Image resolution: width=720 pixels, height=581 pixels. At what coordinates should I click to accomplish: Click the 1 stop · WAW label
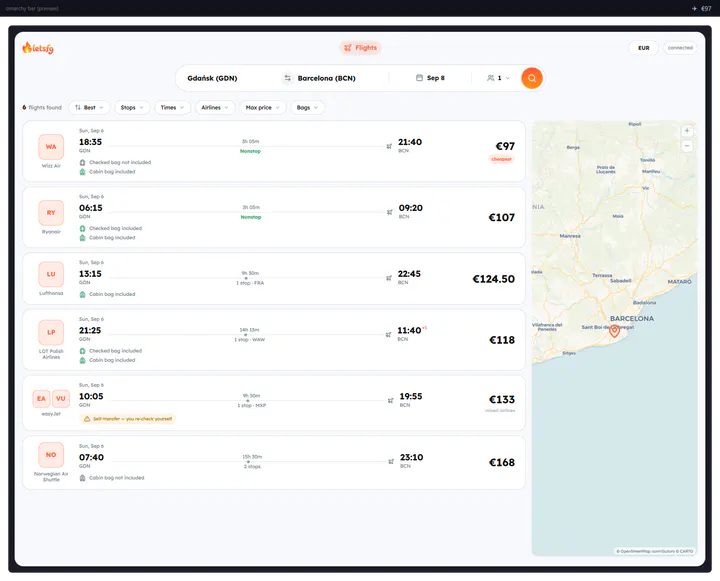[250, 340]
